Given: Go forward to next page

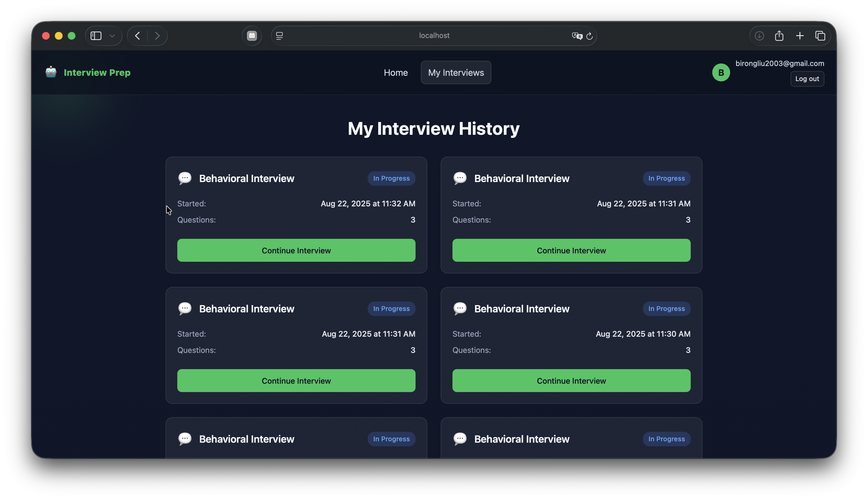Looking at the screenshot, I should [x=157, y=36].
